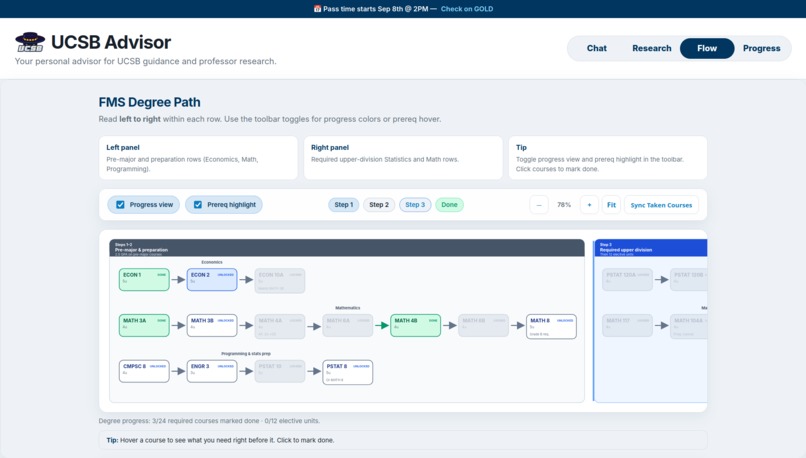Select the Step 1 pill

pos(343,205)
